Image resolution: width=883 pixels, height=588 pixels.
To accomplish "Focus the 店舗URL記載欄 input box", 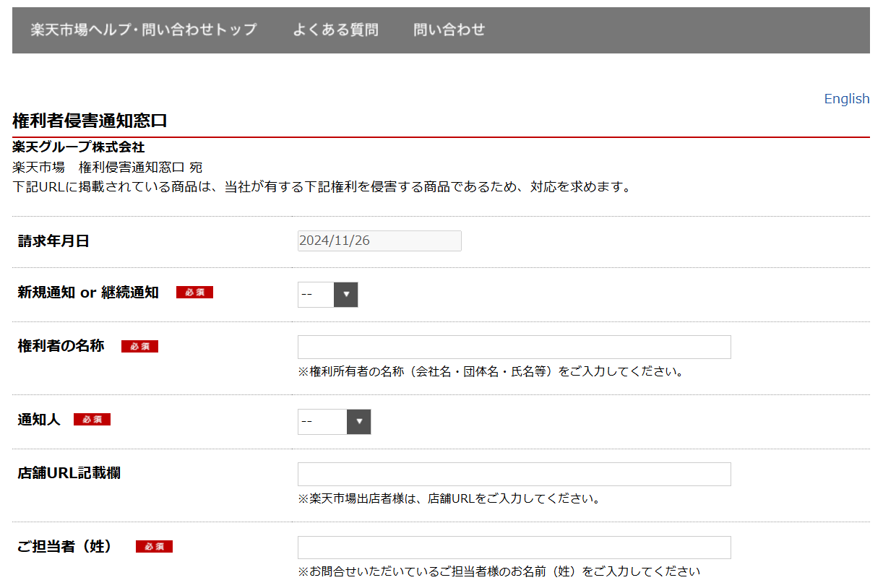I will tap(514, 474).
